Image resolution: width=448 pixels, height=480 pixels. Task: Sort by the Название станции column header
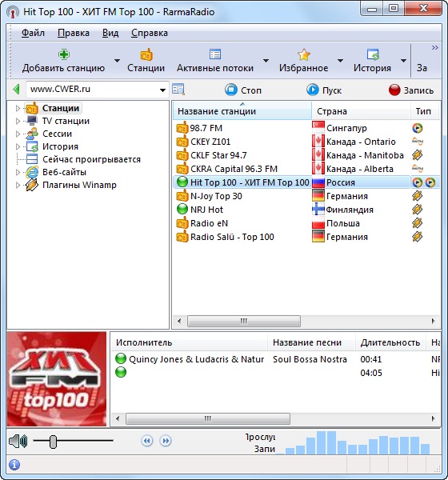[x=242, y=111]
